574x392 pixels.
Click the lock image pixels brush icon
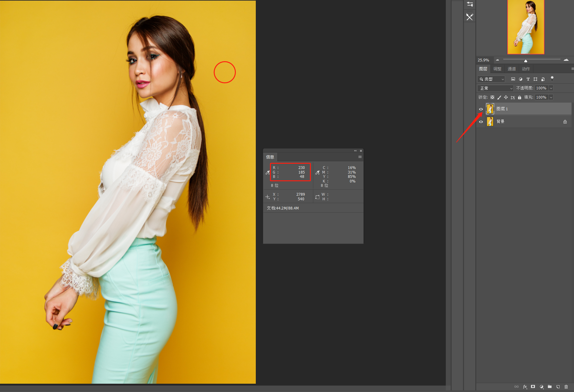pos(499,97)
